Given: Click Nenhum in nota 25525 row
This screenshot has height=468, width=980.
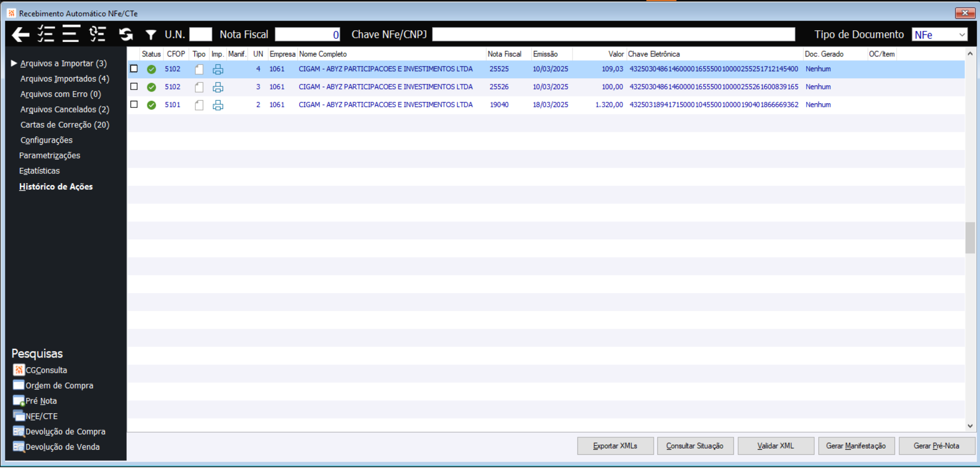Looking at the screenshot, I should pyautogui.click(x=818, y=69).
